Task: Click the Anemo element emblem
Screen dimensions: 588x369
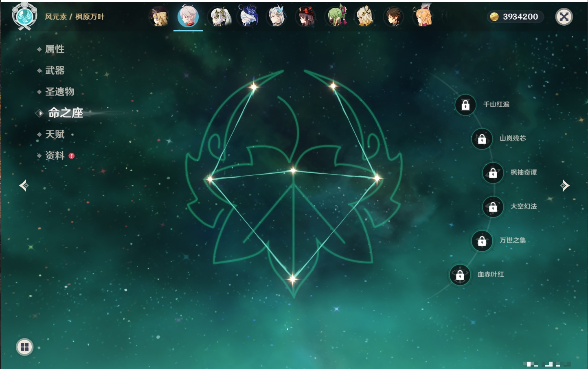Action: point(24,16)
